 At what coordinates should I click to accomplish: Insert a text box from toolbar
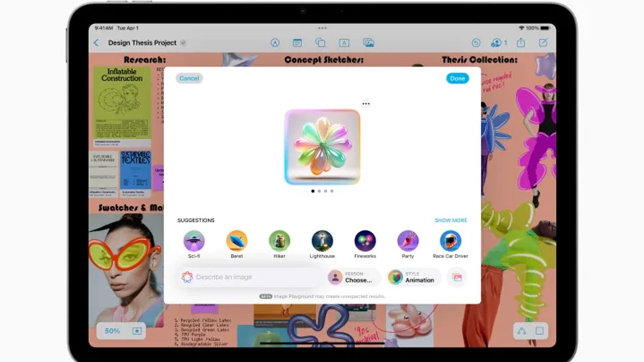(343, 43)
